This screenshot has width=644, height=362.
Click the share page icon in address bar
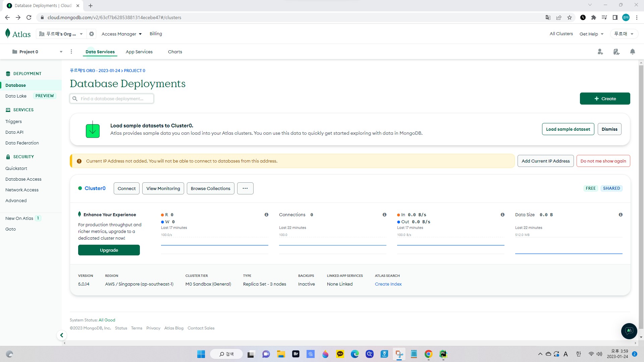(559, 17)
